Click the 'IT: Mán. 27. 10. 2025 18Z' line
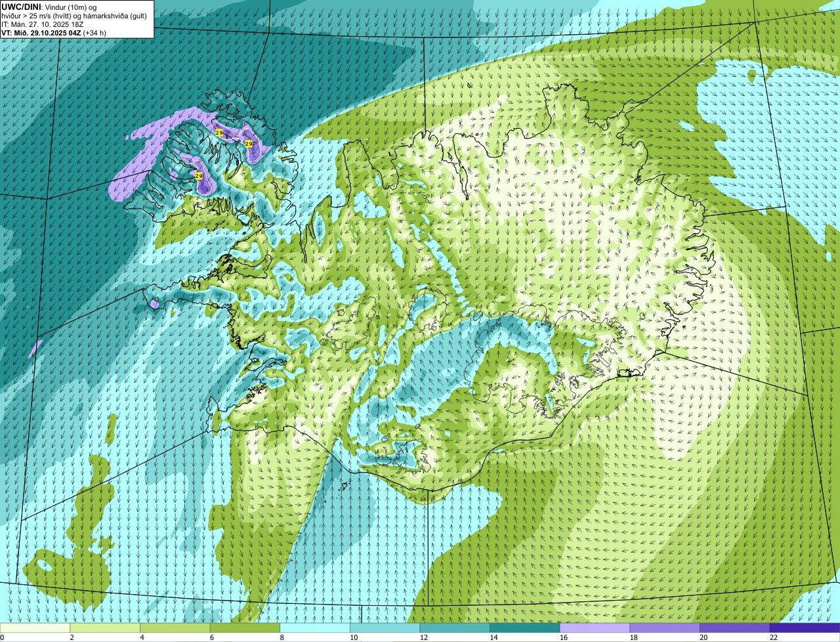Screen dimensions: 840x642 click(x=42, y=24)
